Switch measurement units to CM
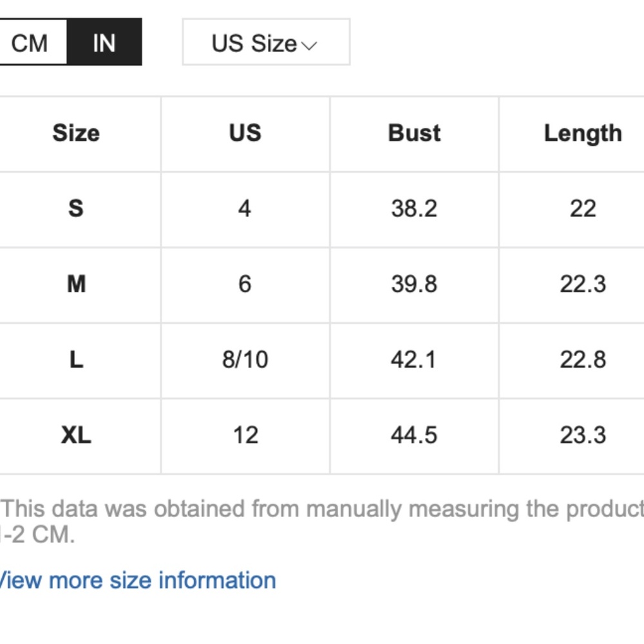 click(x=30, y=43)
